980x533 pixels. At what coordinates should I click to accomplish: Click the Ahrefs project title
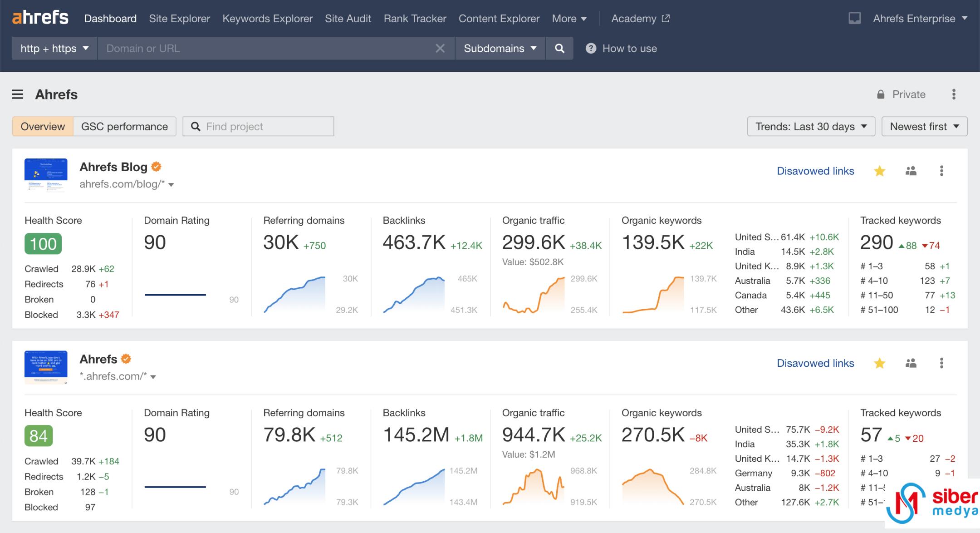(98, 359)
